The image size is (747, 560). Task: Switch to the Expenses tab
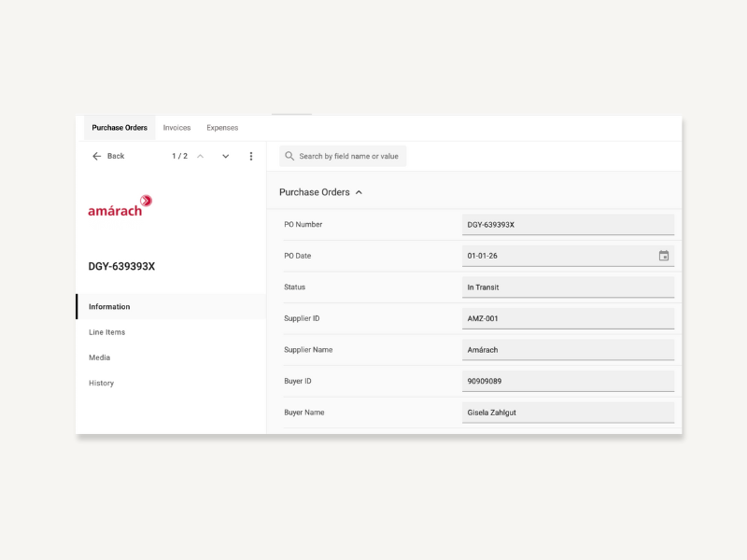(x=222, y=128)
